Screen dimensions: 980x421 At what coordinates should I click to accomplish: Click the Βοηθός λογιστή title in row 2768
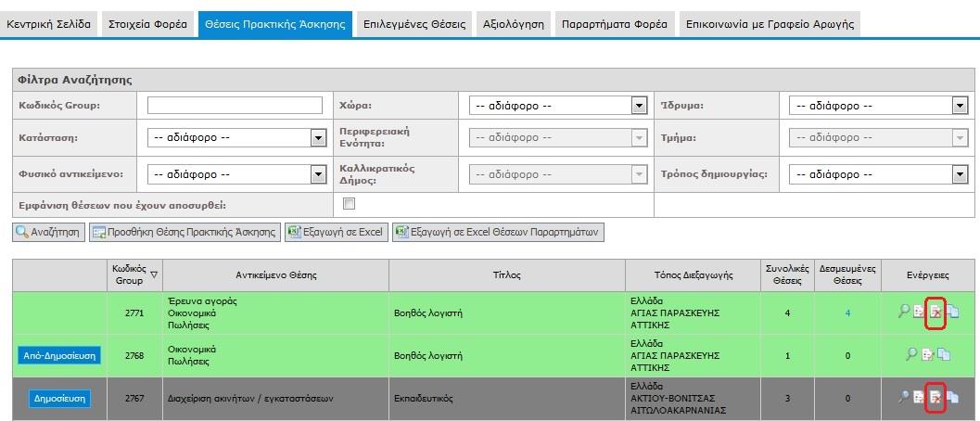pyautogui.click(x=428, y=355)
